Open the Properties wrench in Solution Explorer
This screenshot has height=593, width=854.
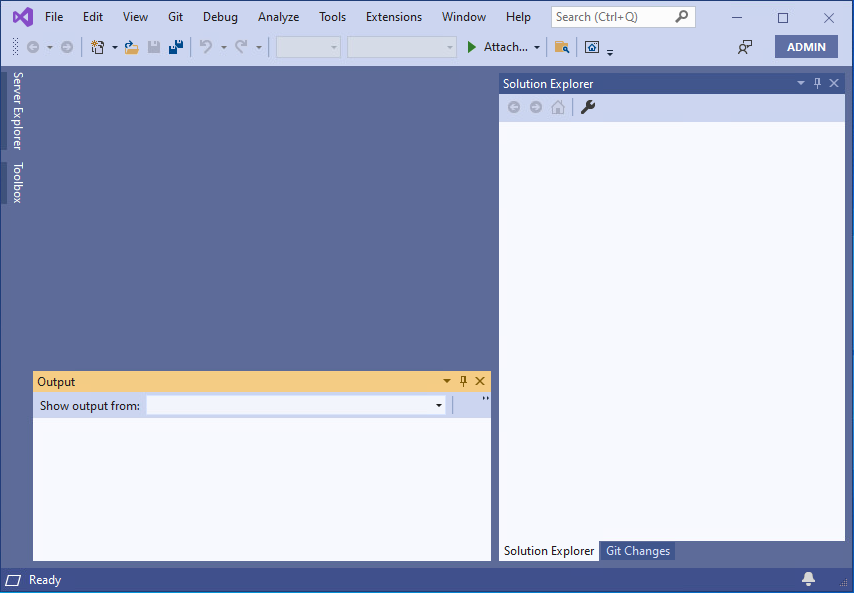[x=587, y=107]
